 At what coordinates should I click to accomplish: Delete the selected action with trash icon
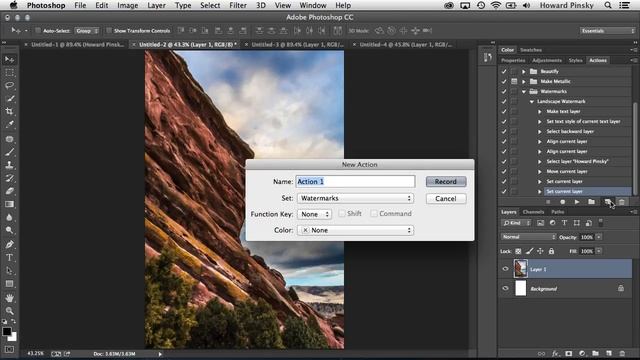pyautogui.click(x=622, y=202)
